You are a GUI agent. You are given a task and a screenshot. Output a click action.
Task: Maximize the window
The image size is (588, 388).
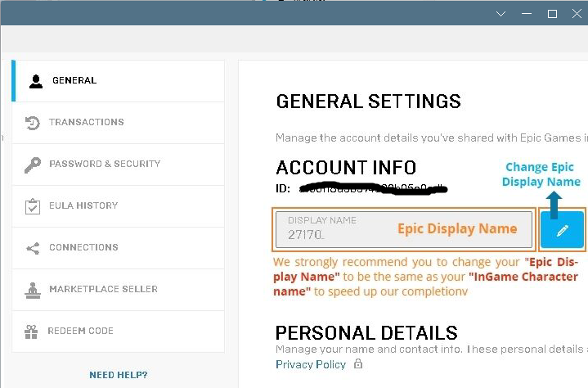pyautogui.click(x=552, y=14)
